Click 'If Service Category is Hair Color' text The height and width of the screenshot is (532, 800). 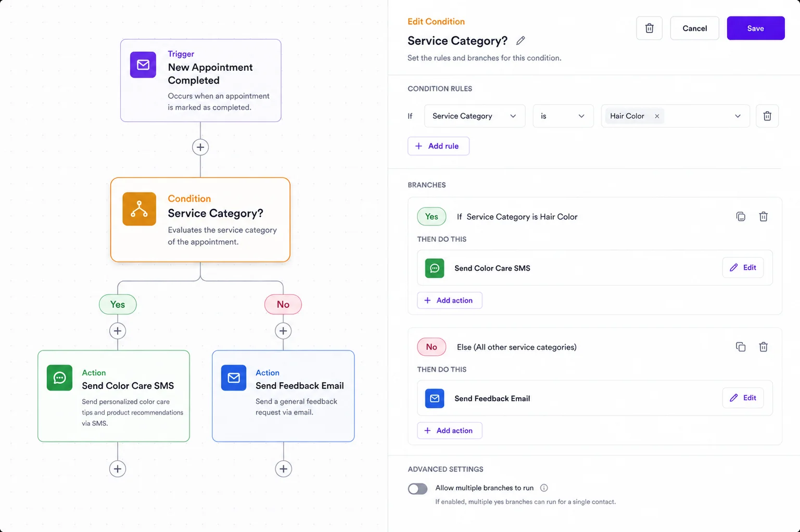click(x=517, y=217)
